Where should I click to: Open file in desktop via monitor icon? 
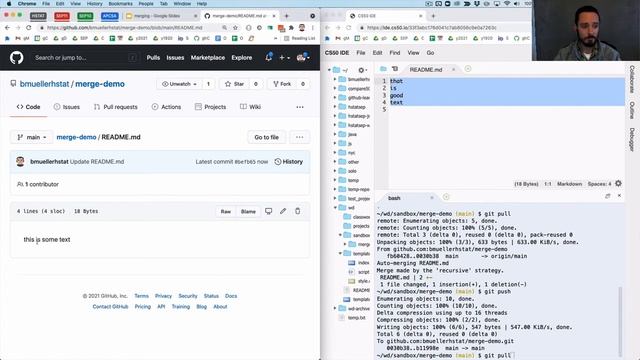[x=268, y=211]
